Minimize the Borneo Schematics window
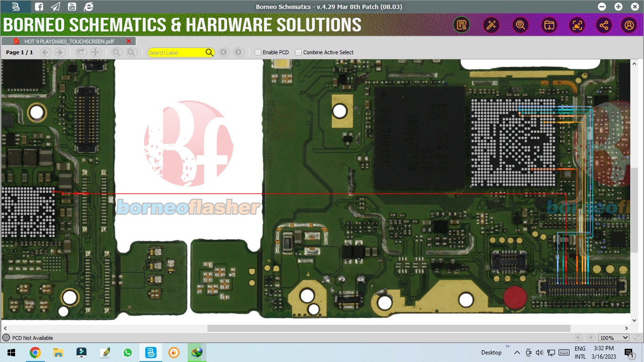 [x=602, y=7]
